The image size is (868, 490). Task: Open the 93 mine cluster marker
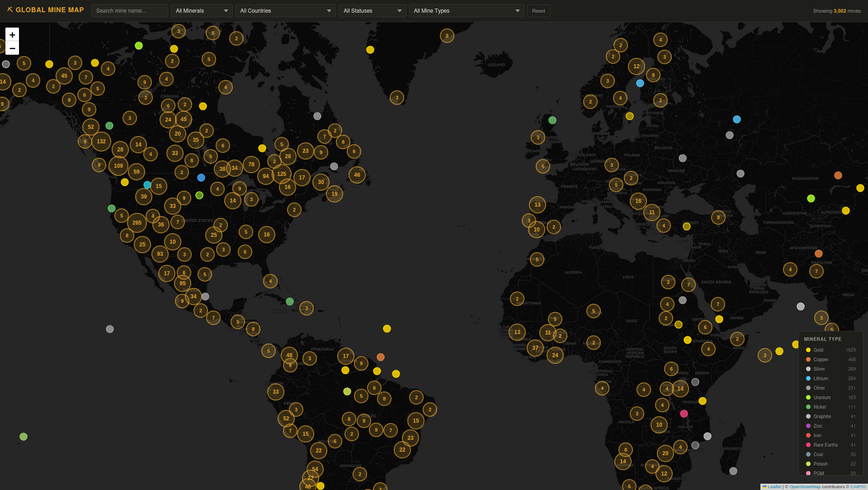click(160, 254)
